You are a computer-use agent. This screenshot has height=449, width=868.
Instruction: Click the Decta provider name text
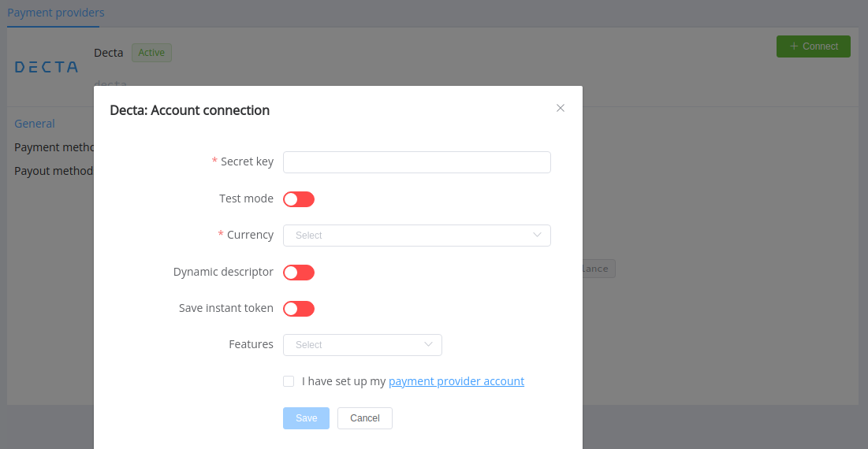coord(109,53)
